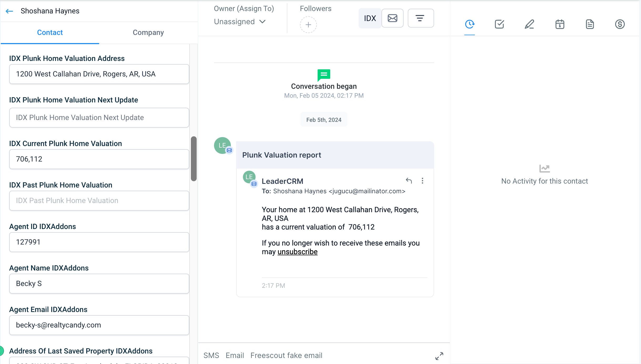641x364 pixels.
Task: Open three-dot menu on LeaderCRM email
Action: click(423, 181)
